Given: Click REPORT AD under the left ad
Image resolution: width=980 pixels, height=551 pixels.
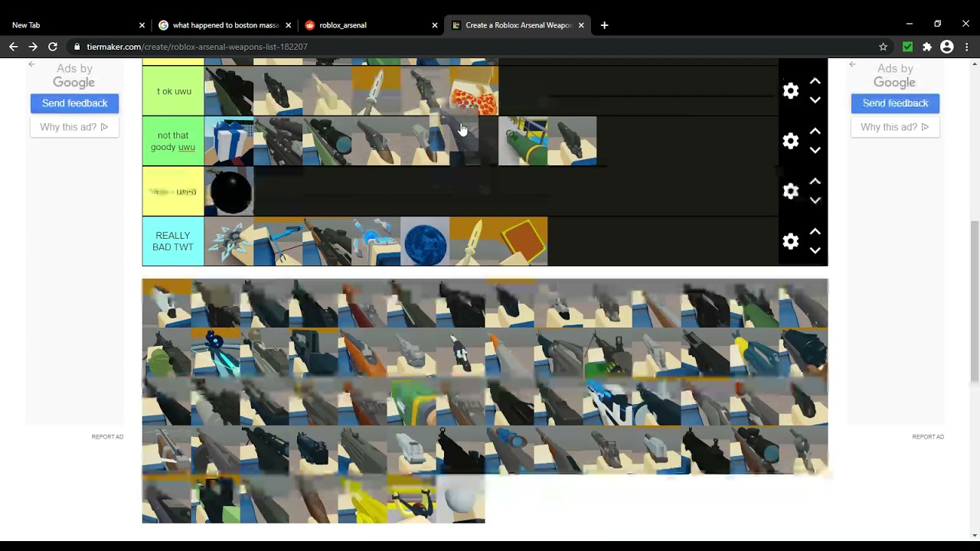Looking at the screenshot, I should pos(107,437).
